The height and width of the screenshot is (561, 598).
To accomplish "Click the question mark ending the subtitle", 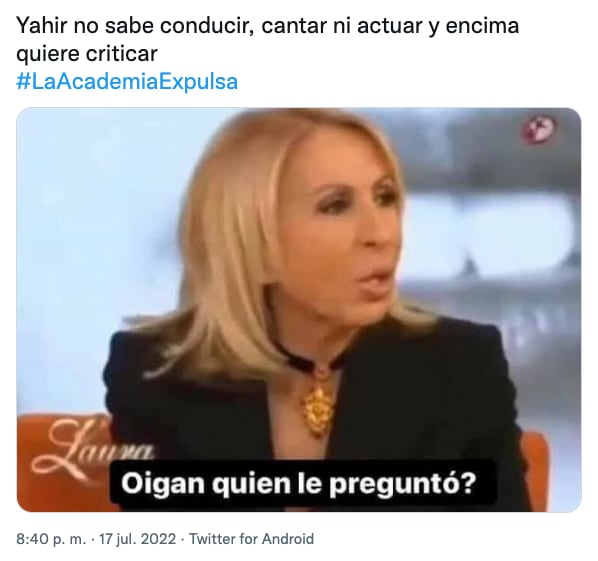I will click(x=470, y=483).
